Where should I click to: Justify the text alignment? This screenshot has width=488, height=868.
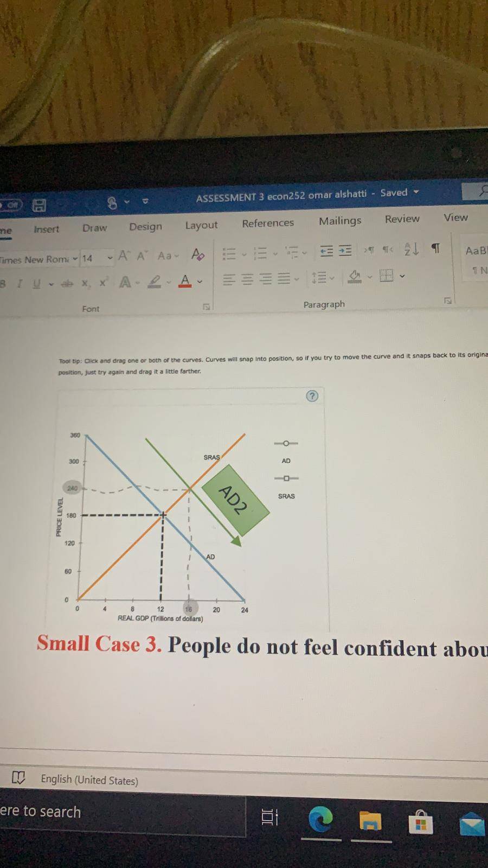coord(284,279)
